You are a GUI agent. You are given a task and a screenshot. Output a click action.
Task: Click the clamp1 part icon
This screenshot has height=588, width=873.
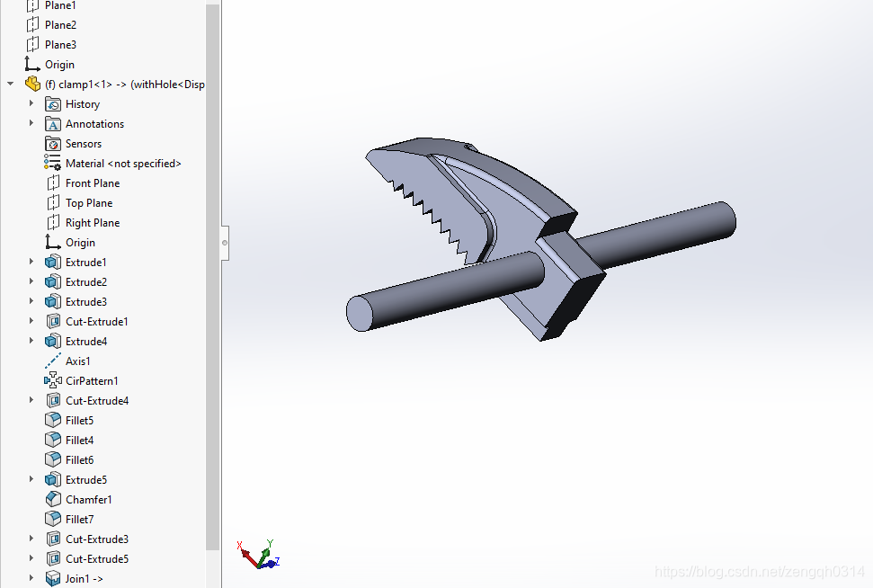[33, 85]
